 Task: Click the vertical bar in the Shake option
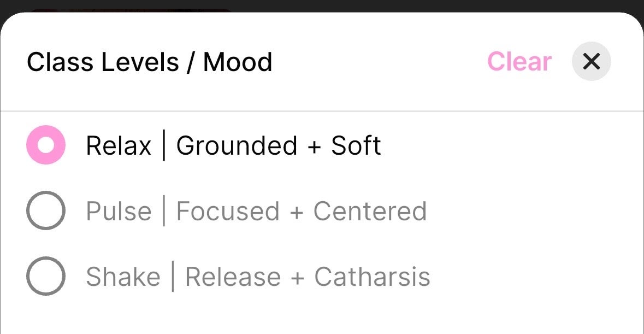coord(173,277)
